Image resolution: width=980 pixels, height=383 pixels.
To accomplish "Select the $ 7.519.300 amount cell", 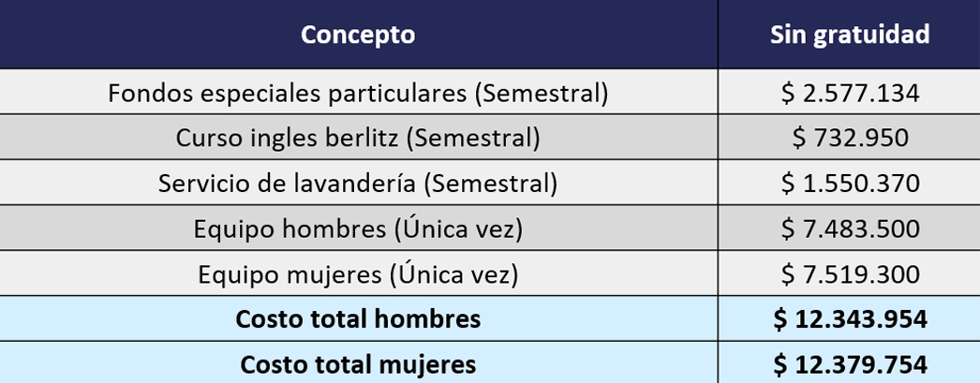I will (x=849, y=274).
